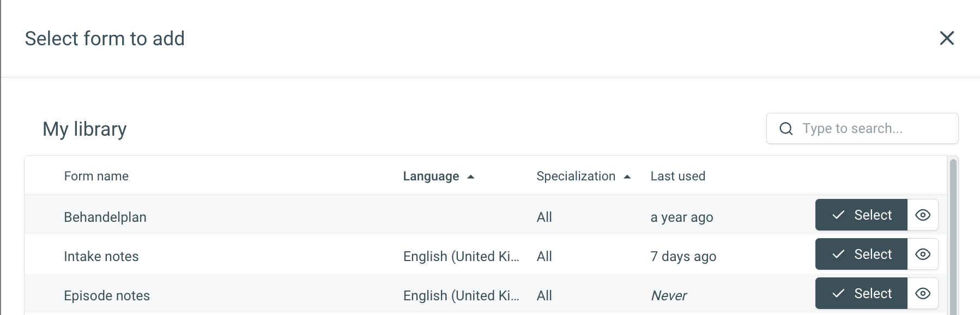Sort by the Language column header
The height and width of the screenshot is (315, 980).
click(x=431, y=176)
